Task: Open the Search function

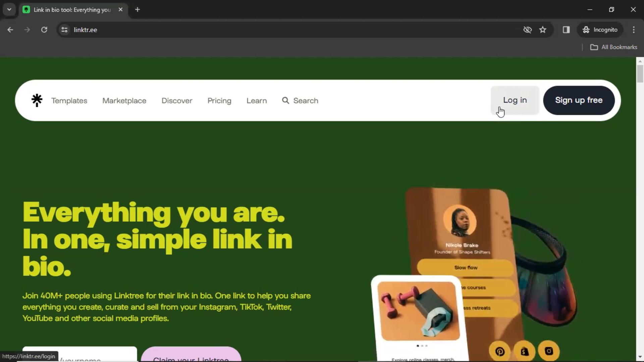Action: [x=300, y=100]
